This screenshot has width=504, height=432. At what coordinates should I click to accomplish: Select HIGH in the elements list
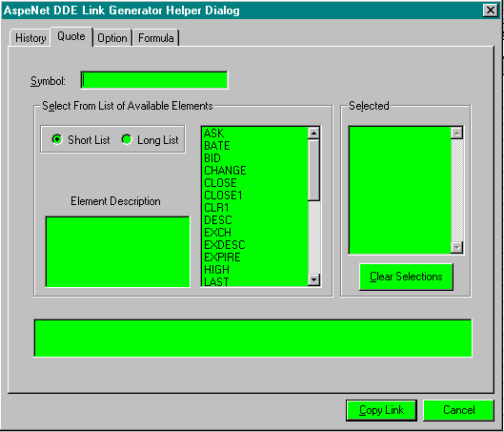(255, 270)
